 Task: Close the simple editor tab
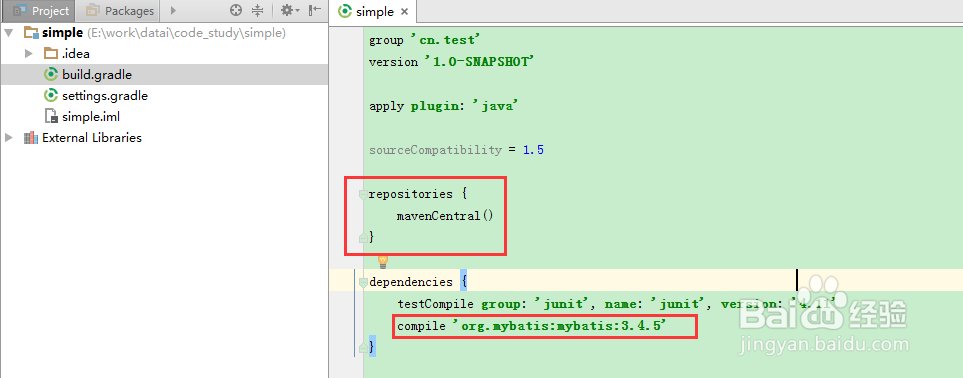tap(404, 12)
